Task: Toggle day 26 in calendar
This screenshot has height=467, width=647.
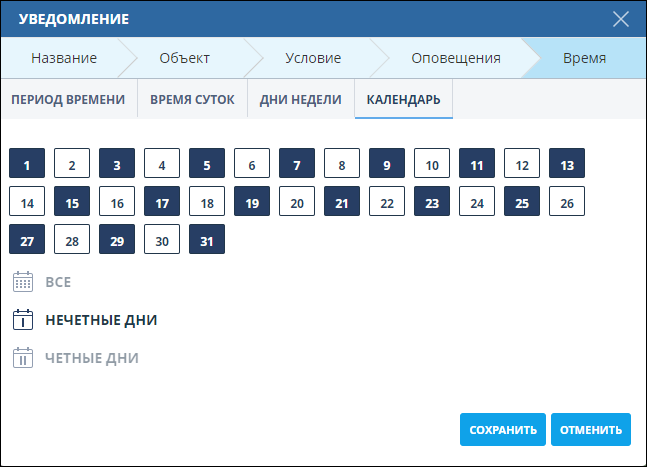Action: (567, 201)
